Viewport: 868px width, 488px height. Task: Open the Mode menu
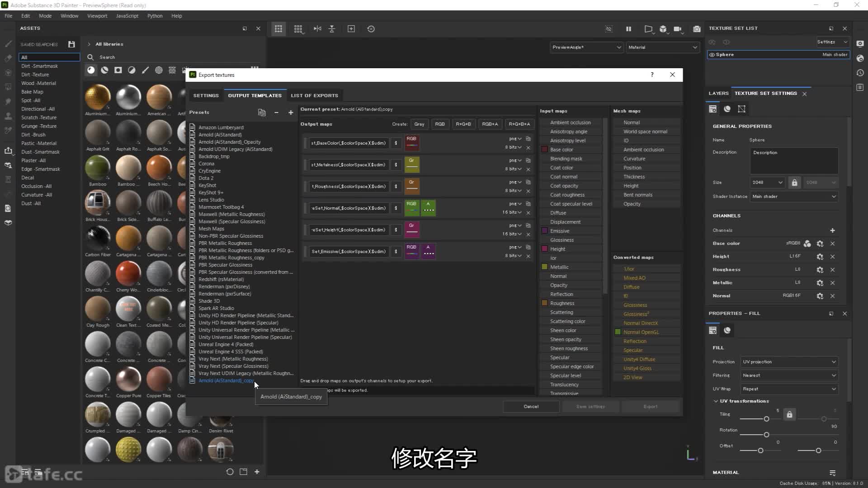point(45,16)
